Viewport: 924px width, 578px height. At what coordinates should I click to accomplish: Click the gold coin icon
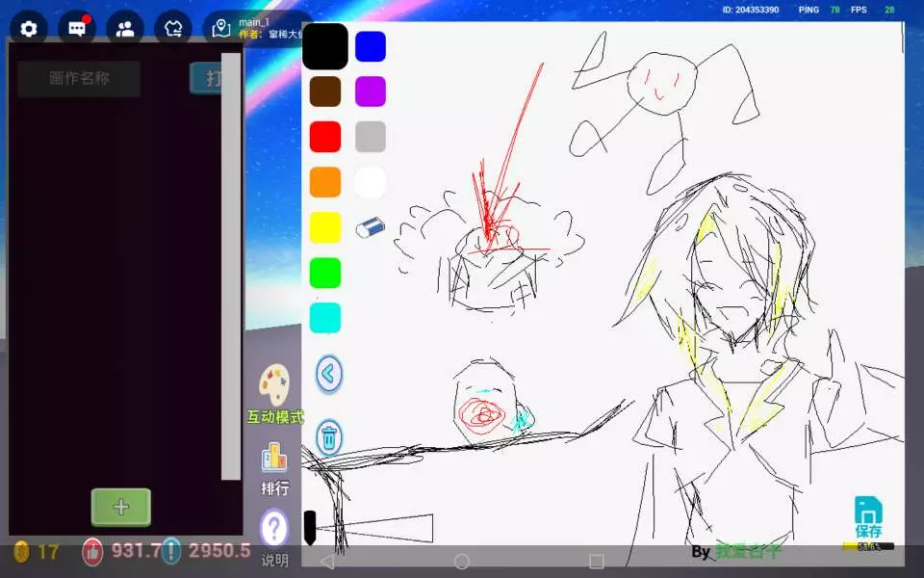pos(22,551)
